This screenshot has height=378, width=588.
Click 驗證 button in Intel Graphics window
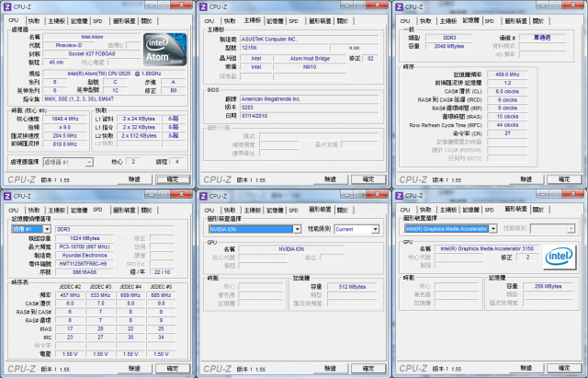[x=526, y=368]
